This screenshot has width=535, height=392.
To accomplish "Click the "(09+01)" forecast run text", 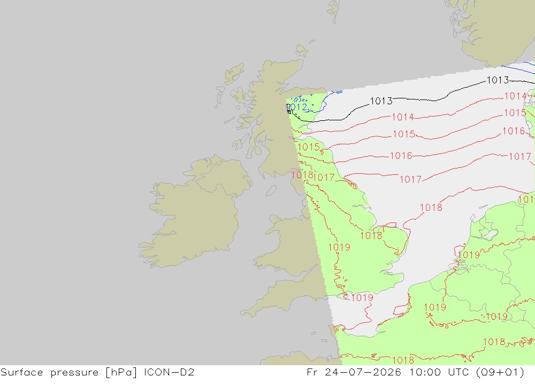I will [x=500, y=372].
